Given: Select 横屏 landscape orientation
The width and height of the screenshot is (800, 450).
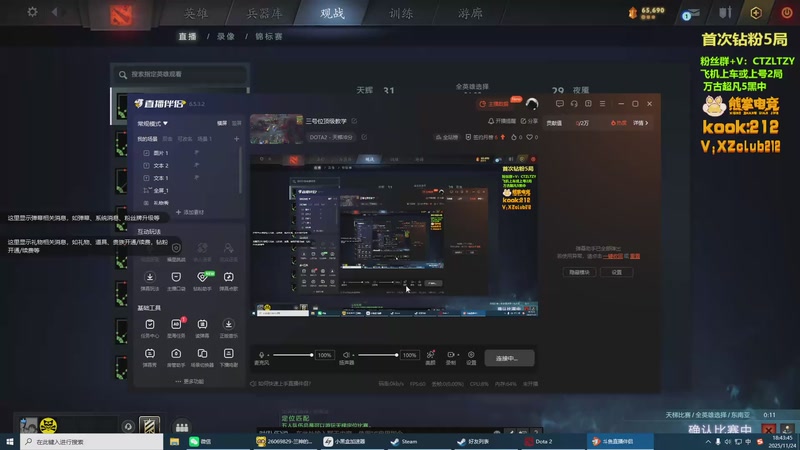Looking at the screenshot, I should pyautogui.click(x=222, y=123).
